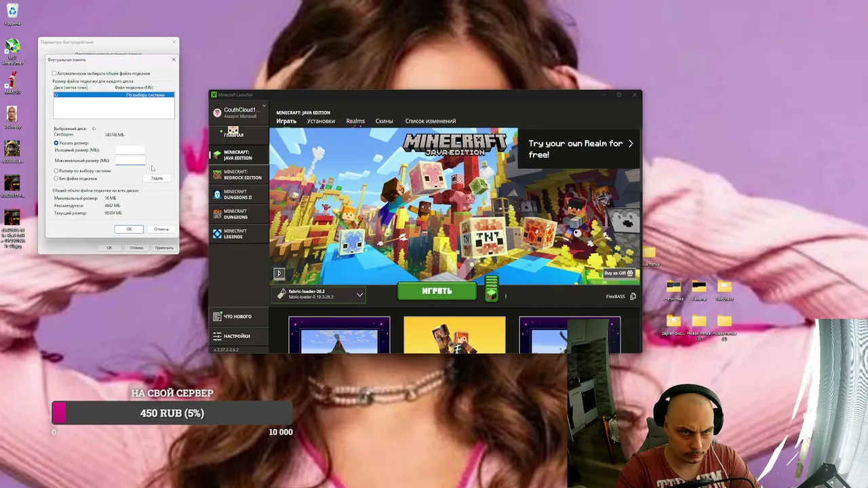Open the Try your own Realm promo arrow
The height and width of the screenshot is (488, 868).
(x=631, y=144)
